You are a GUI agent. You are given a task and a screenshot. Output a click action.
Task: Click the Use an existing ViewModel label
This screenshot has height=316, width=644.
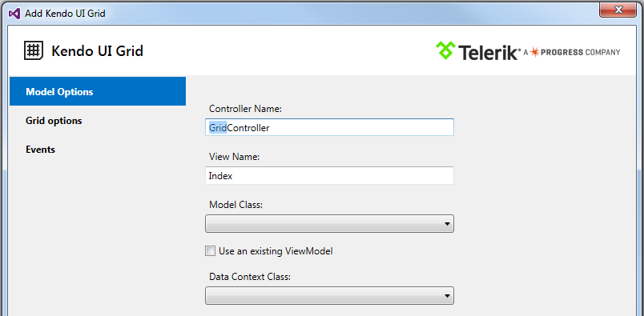click(276, 250)
